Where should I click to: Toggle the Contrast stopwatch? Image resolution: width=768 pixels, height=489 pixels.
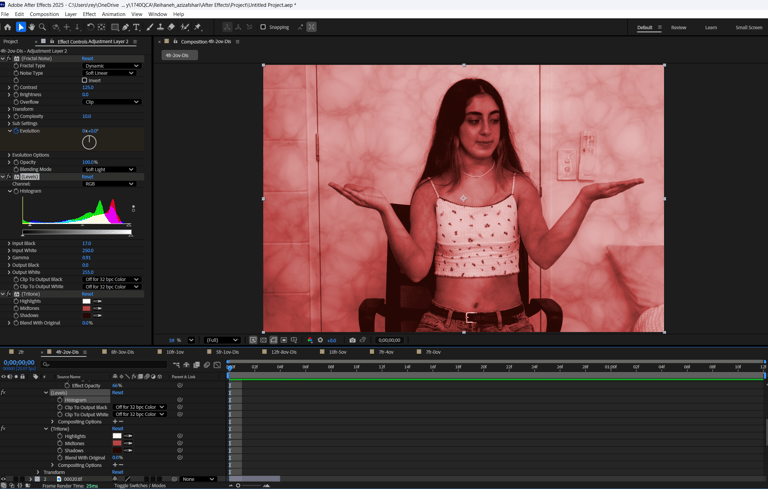(x=16, y=87)
